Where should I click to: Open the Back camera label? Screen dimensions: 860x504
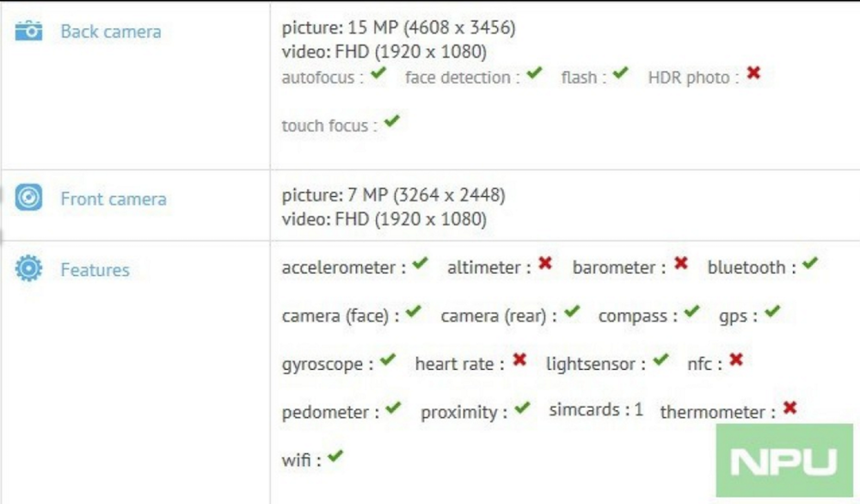click(x=110, y=32)
